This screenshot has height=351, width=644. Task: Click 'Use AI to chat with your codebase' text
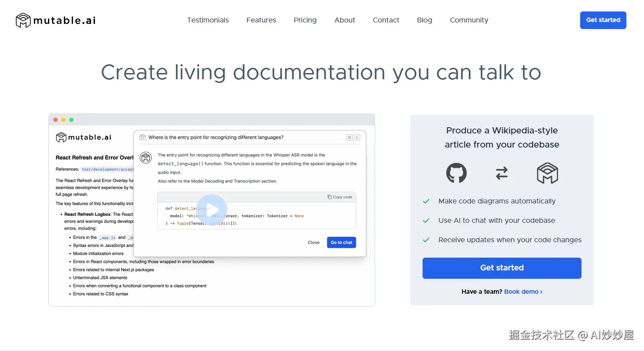pos(497,221)
